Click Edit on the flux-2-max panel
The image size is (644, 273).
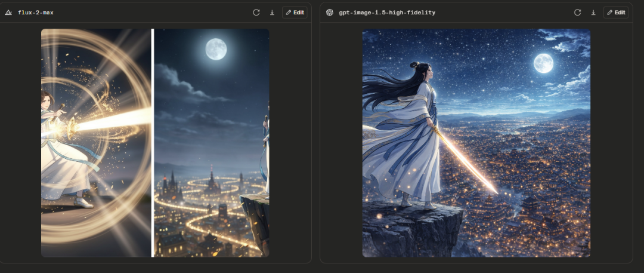coord(295,13)
